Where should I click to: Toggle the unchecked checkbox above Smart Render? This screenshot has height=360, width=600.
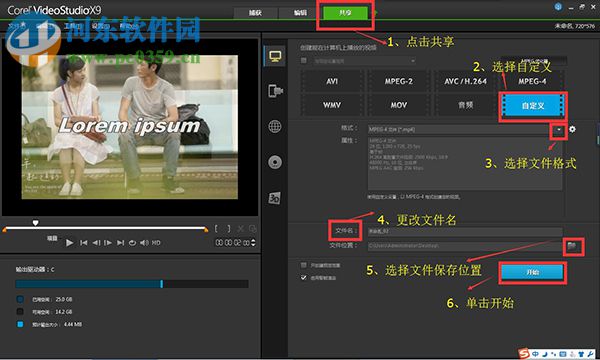[x=304, y=265]
